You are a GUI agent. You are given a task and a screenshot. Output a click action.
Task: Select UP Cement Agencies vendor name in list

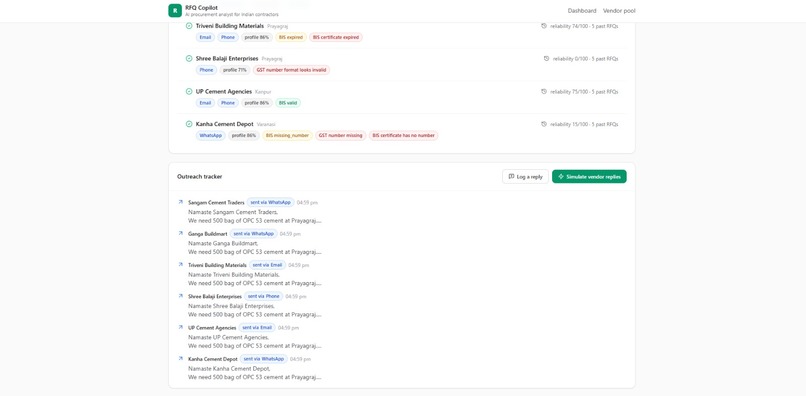(224, 92)
